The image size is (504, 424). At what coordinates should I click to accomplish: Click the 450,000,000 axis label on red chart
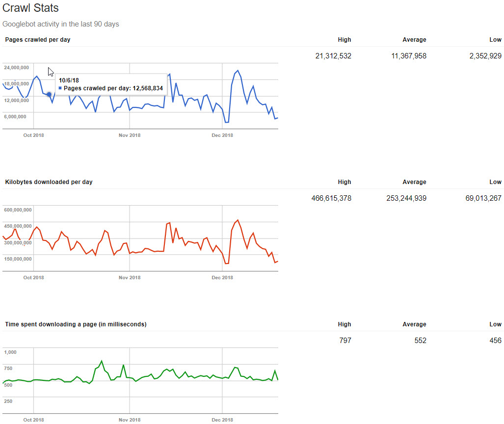click(x=18, y=226)
